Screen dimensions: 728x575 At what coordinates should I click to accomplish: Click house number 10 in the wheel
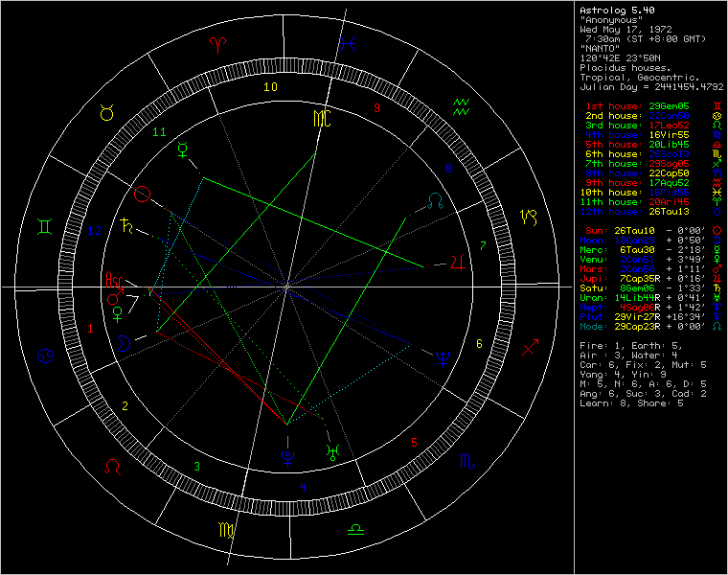pos(271,87)
